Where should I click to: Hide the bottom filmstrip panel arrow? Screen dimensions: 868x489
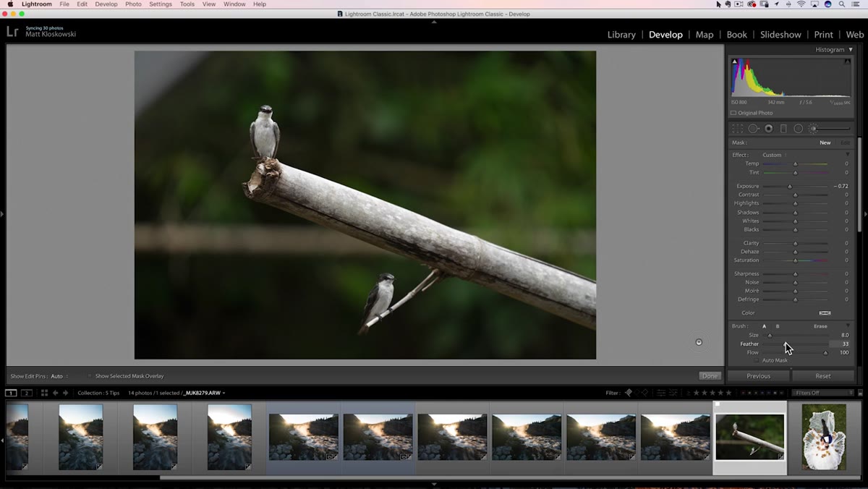pyautogui.click(x=434, y=484)
